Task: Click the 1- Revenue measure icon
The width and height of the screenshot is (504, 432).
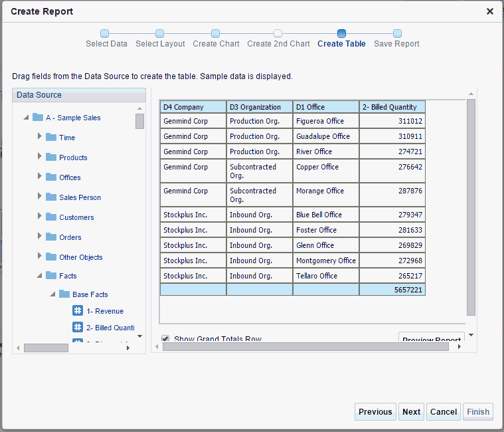Action: (77, 311)
